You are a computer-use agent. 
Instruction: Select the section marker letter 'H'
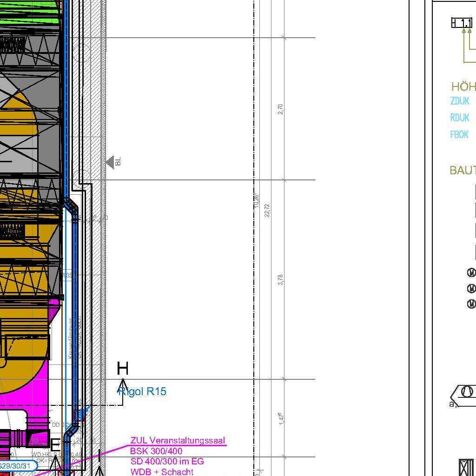123,368
